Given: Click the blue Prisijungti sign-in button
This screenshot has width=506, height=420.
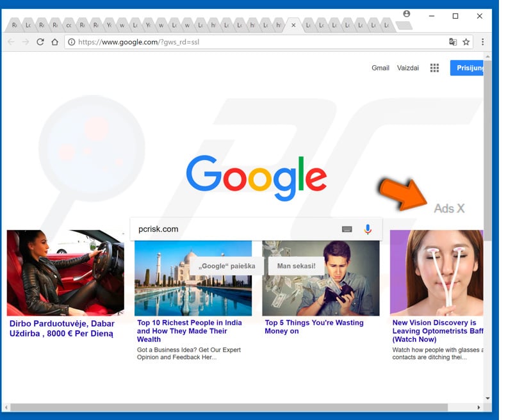Looking at the screenshot, I should pyautogui.click(x=467, y=68).
